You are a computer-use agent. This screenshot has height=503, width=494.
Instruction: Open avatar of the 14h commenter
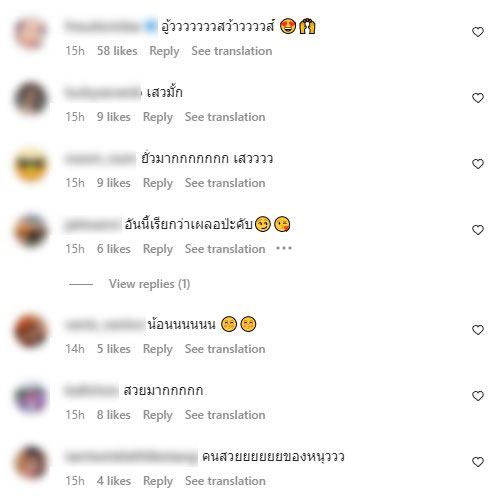pos(31,331)
